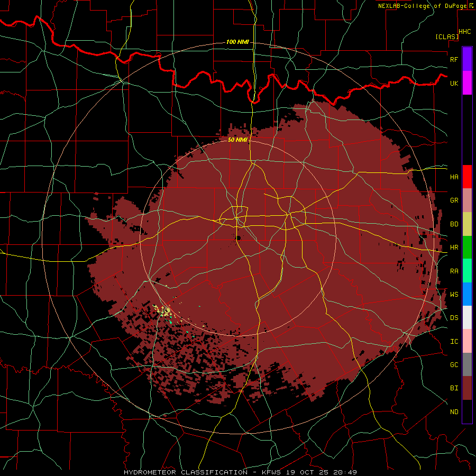Viewport: 476px width, 476px height.
Task: Select the GR legend label
Action: pos(454,200)
